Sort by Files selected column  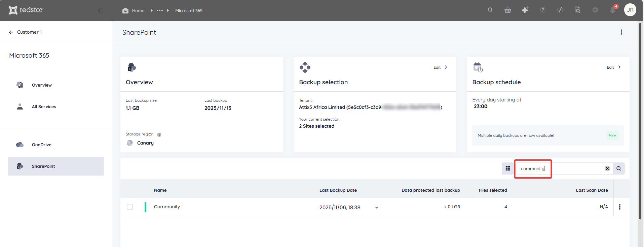[493, 190]
